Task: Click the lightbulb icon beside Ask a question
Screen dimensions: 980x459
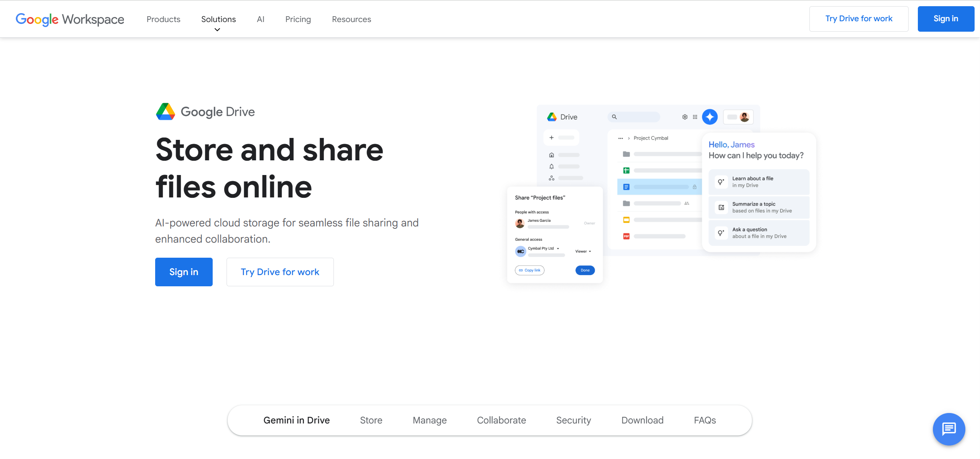Action: point(721,233)
